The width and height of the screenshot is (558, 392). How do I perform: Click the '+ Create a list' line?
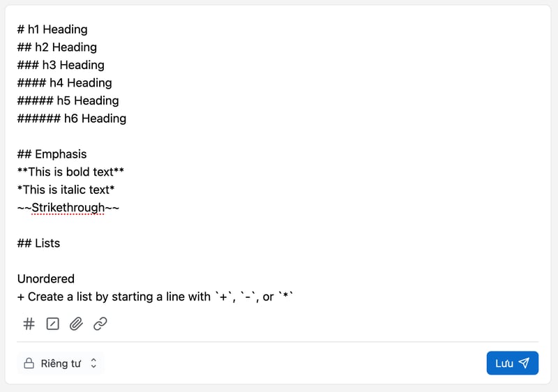[x=155, y=297]
